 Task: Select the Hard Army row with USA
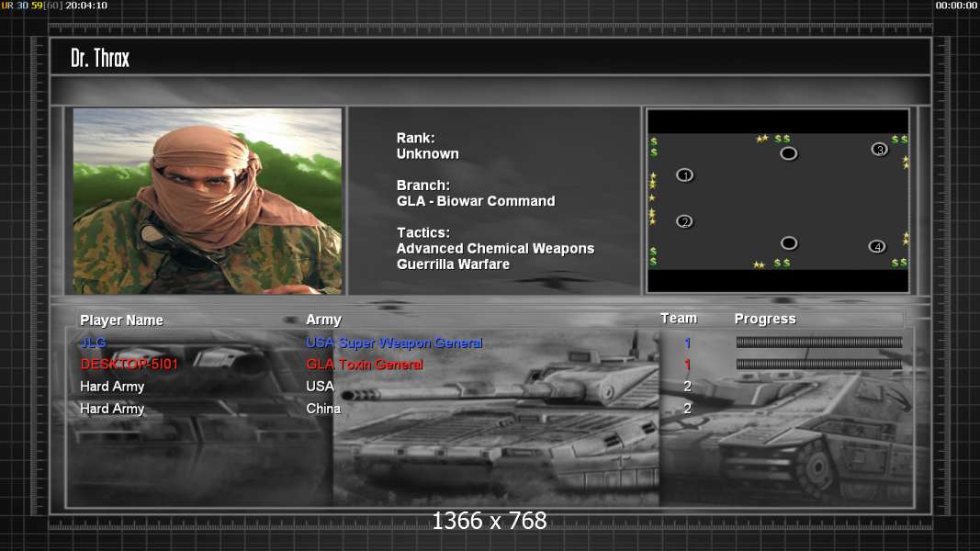(490, 386)
